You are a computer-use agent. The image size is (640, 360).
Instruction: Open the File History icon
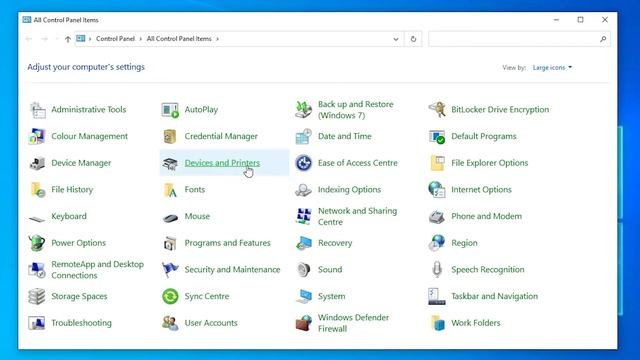pyautogui.click(x=37, y=190)
